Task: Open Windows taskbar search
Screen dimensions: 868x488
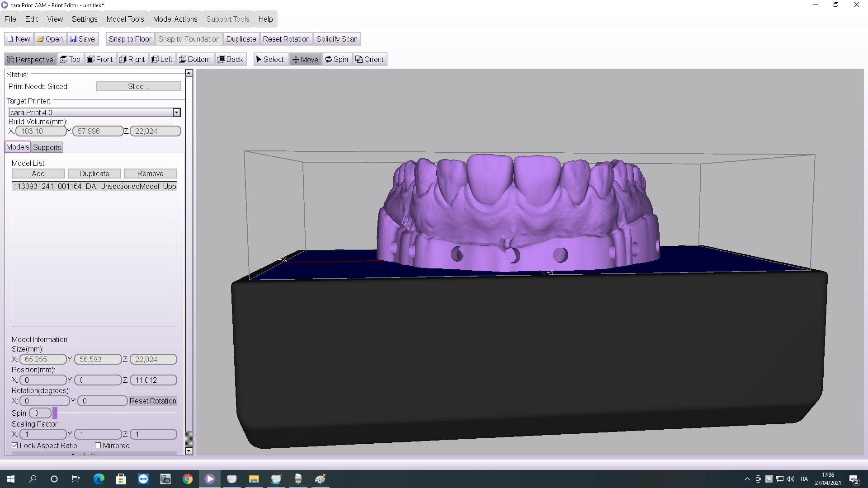Action: click(x=33, y=479)
